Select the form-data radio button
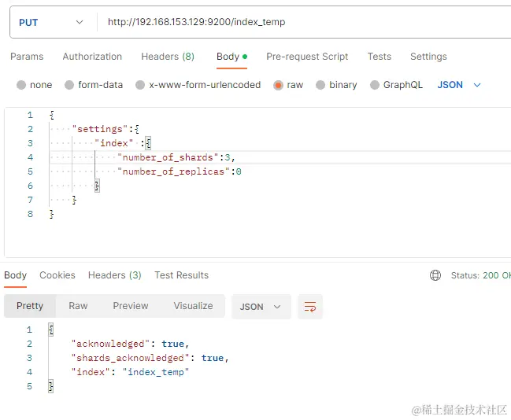This screenshot has width=511, height=420. coord(69,85)
